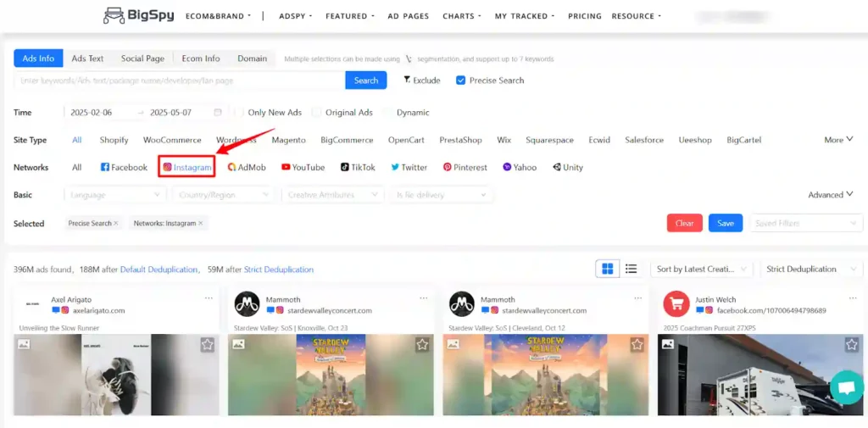Filter site type by Shopify
The image size is (868, 428).
114,140
